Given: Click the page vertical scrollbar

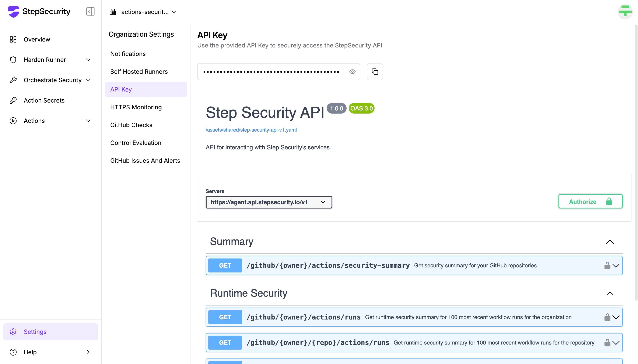Looking at the screenshot, I should 636,163.
